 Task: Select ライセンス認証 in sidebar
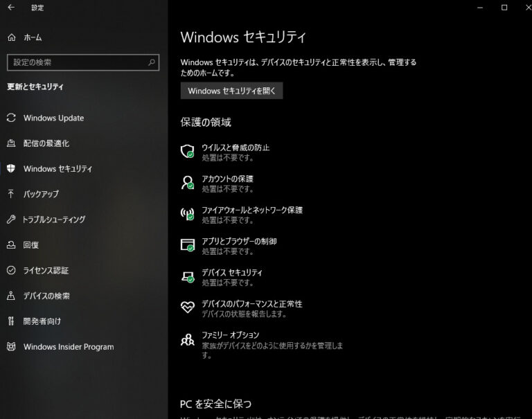pyautogui.click(x=46, y=270)
